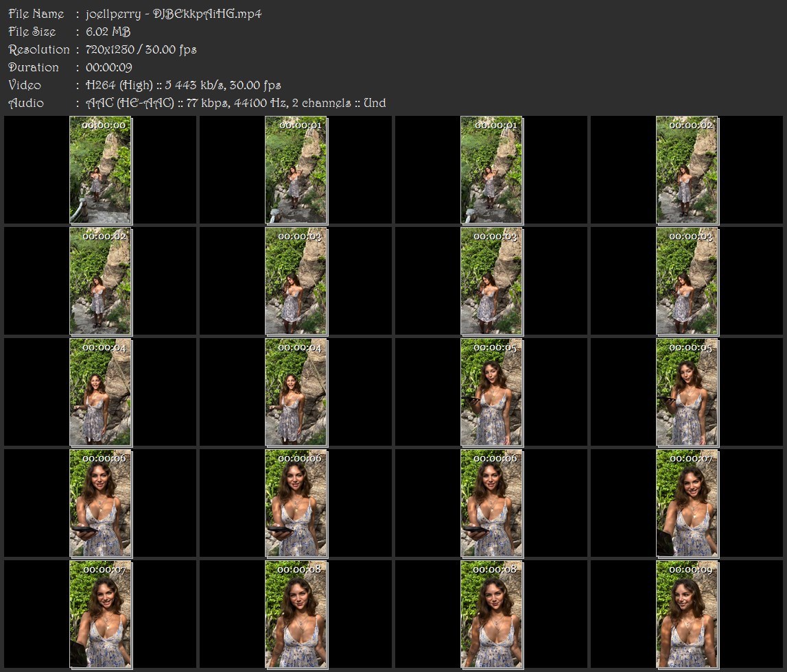
Task: Pick the second of two 00:00:04 frames
Action: coord(296,392)
